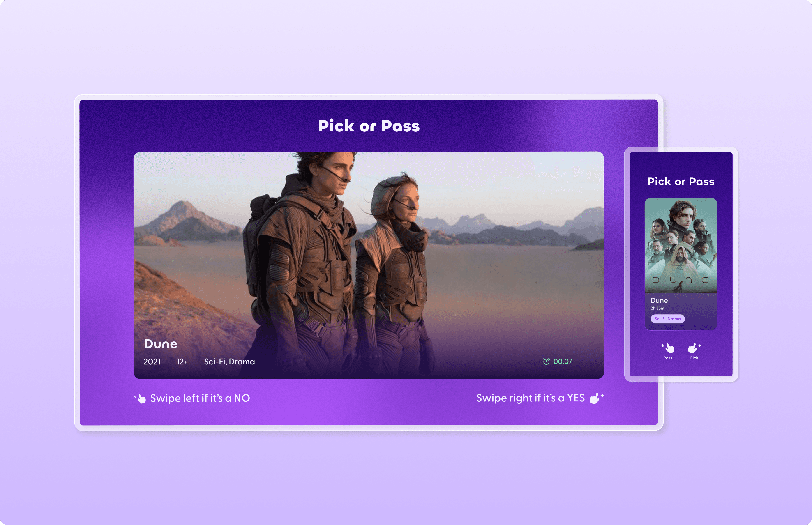Click the 12+ age rating label
812x525 pixels.
[x=182, y=362]
